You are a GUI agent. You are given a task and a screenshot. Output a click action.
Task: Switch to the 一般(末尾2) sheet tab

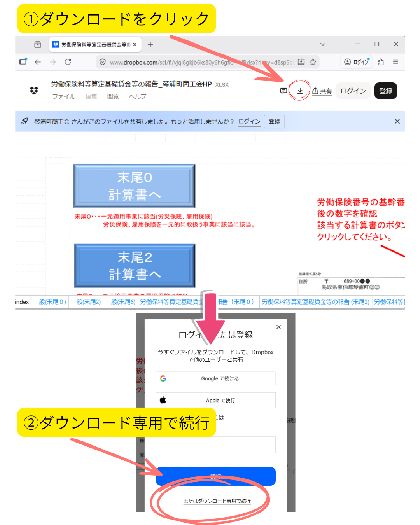pyautogui.click(x=86, y=302)
